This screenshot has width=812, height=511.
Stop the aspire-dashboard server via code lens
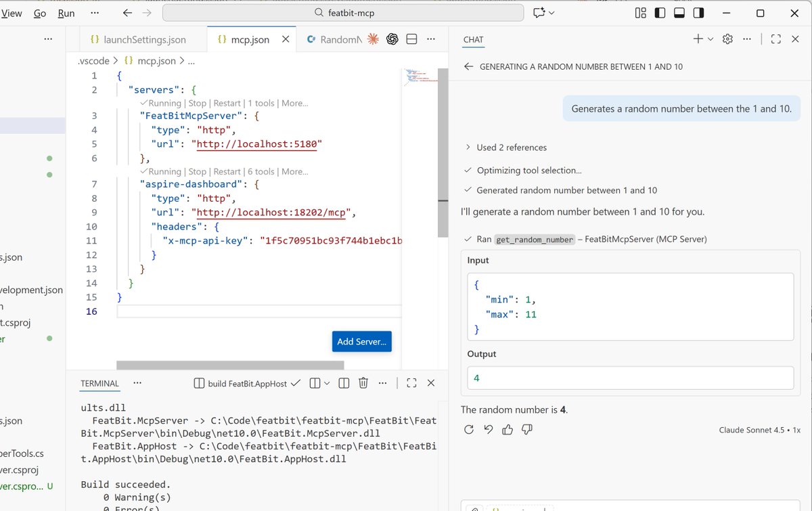point(197,172)
